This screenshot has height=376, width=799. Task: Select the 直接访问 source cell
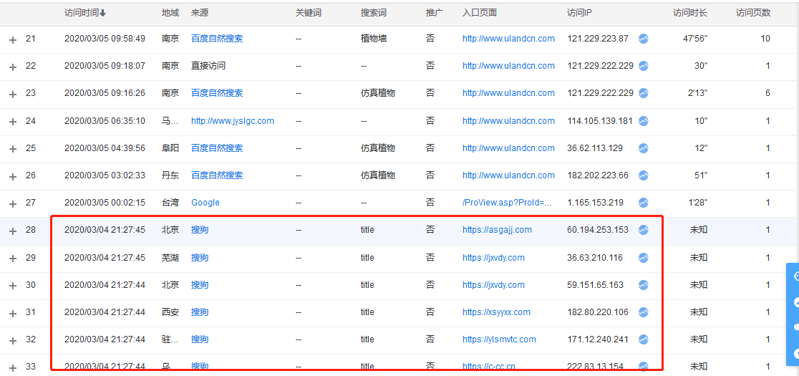coord(208,66)
